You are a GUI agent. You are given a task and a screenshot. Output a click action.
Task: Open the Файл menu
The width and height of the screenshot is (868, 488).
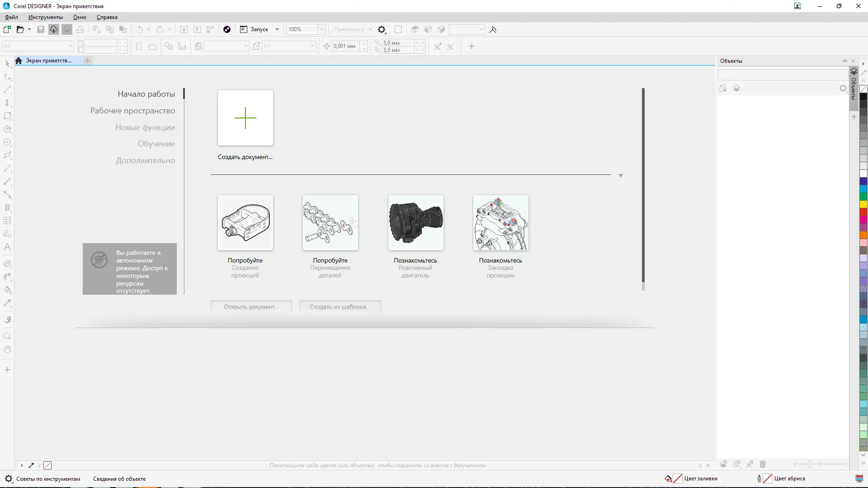point(11,17)
